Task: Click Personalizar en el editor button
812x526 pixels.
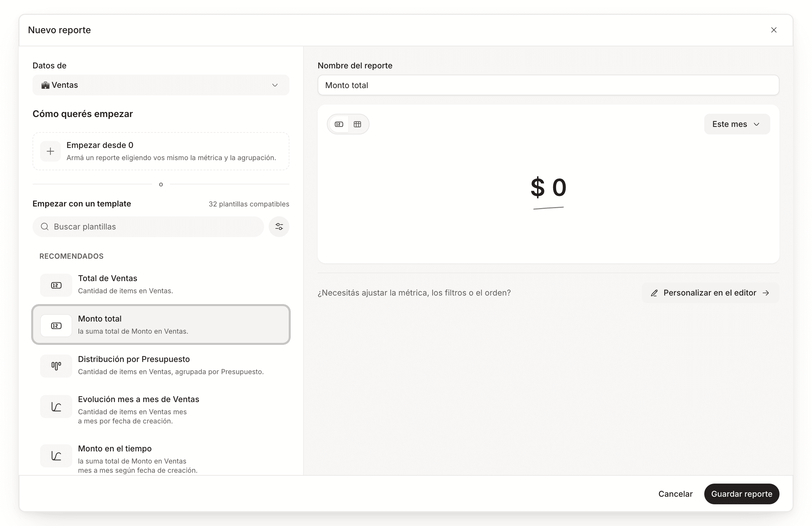Action: pos(710,293)
